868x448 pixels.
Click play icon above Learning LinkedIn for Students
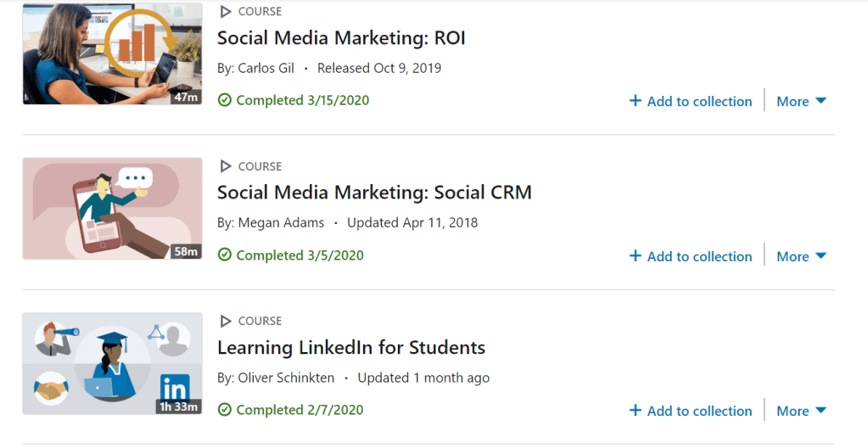tap(226, 321)
